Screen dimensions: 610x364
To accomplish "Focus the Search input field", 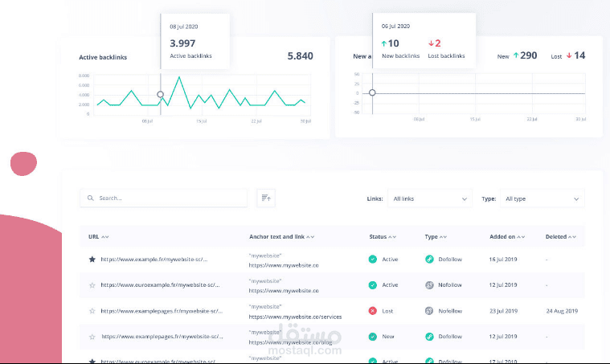I will point(163,198).
